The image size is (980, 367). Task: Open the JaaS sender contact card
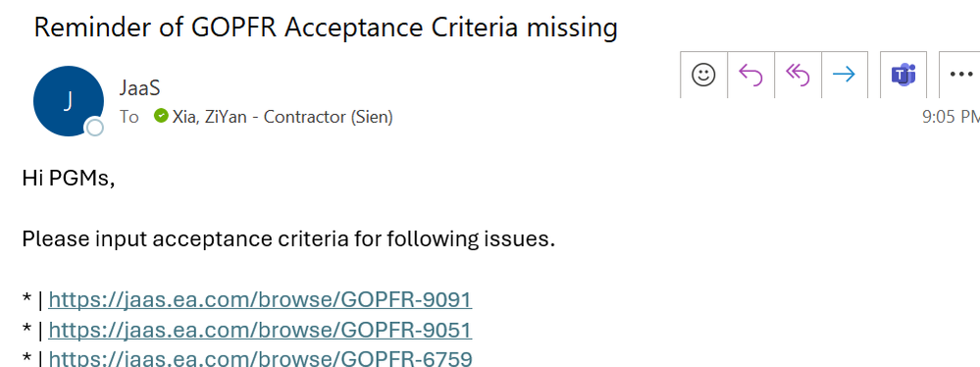pyautogui.click(x=140, y=88)
